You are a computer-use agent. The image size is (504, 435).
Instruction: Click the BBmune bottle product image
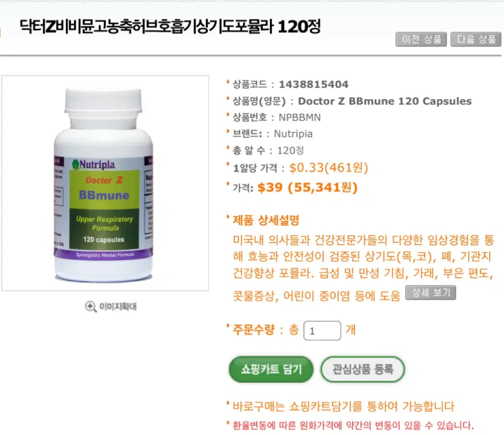pyautogui.click(x=105, y=183)
